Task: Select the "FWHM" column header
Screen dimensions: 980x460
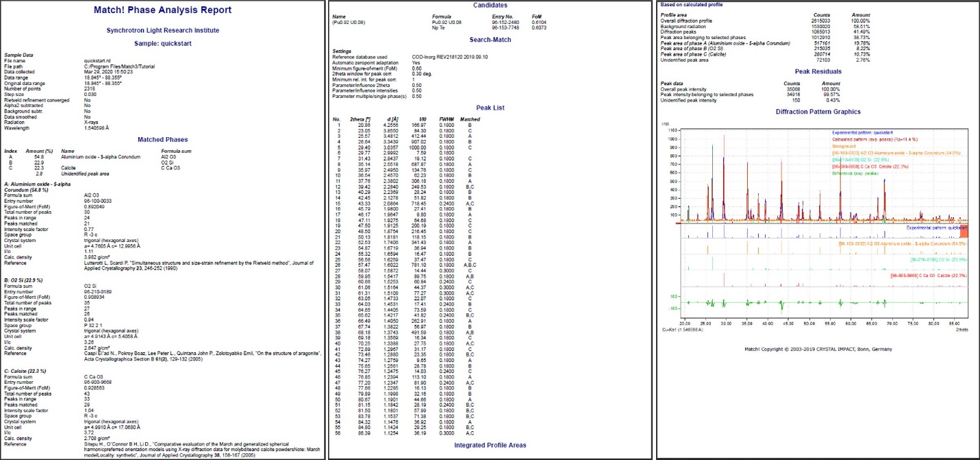Action: [446, 119]
